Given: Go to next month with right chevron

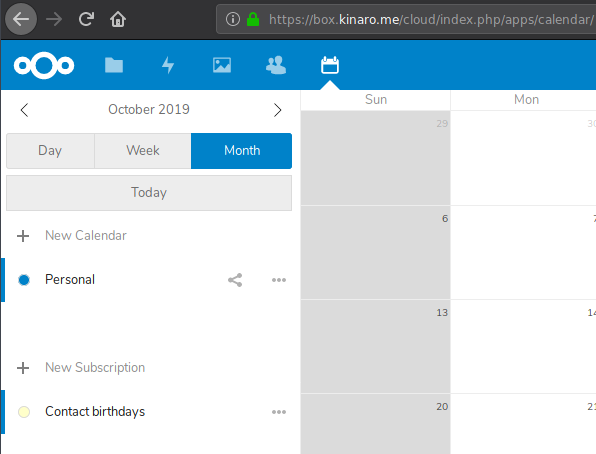Looking at the screenshot, I should click(277, 110).
